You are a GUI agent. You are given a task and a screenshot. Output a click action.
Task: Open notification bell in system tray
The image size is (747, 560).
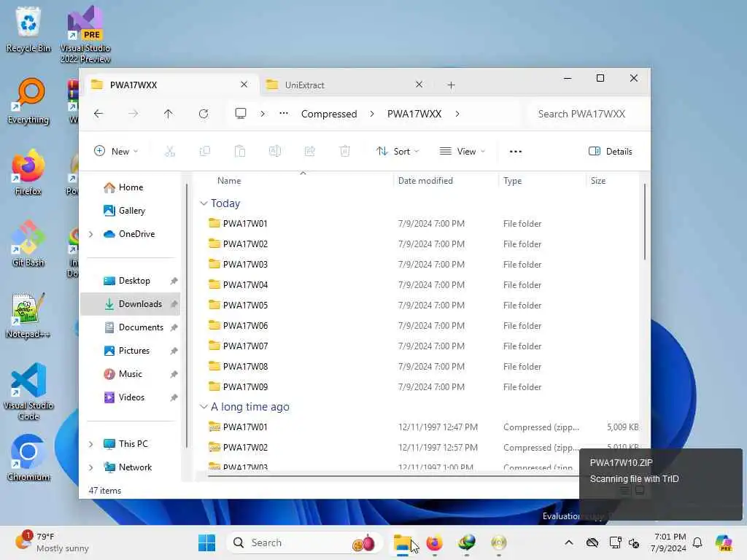(x=697, y=542)
